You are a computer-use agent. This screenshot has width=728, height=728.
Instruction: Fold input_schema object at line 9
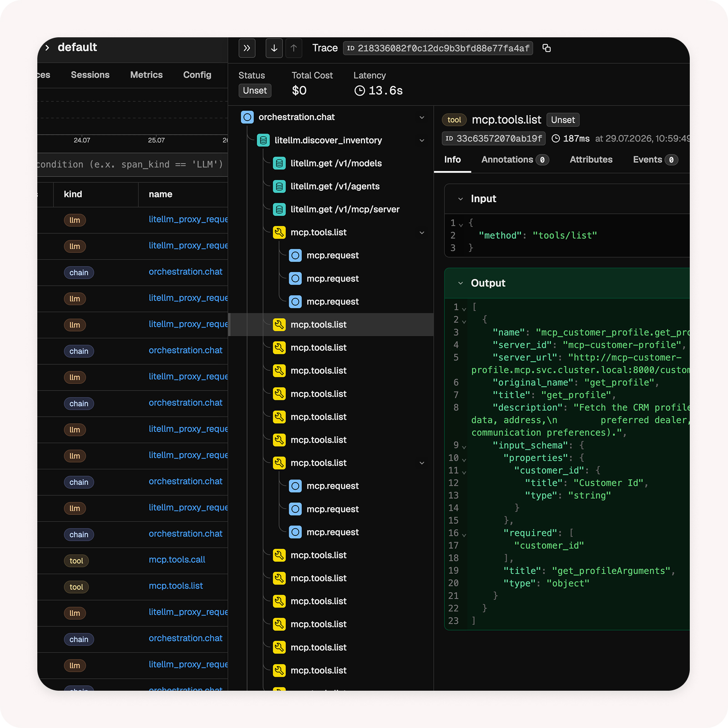464,447
